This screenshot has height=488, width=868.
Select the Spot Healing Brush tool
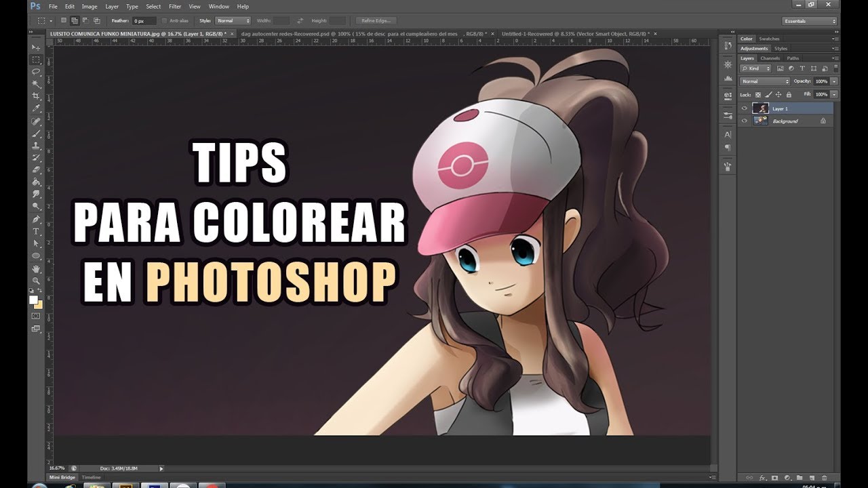click(37, 122)
